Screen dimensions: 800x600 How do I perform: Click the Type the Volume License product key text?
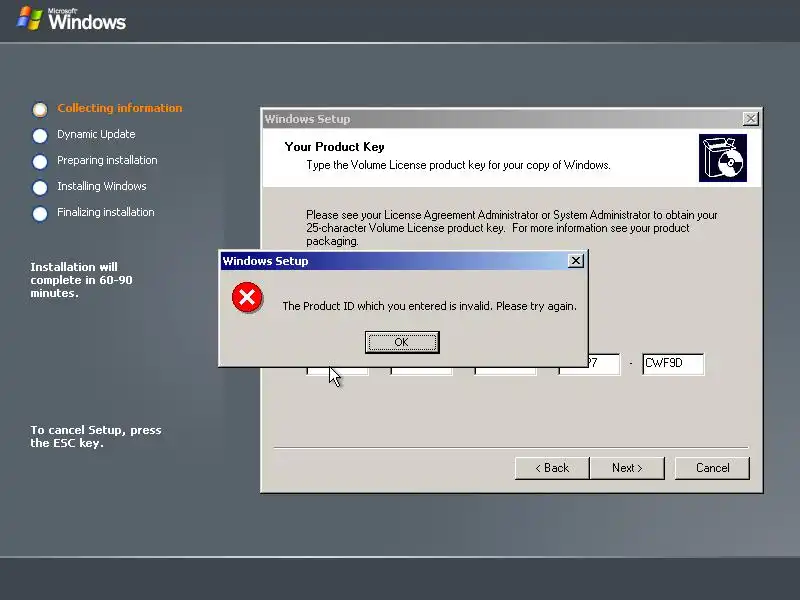click(458, 165)
